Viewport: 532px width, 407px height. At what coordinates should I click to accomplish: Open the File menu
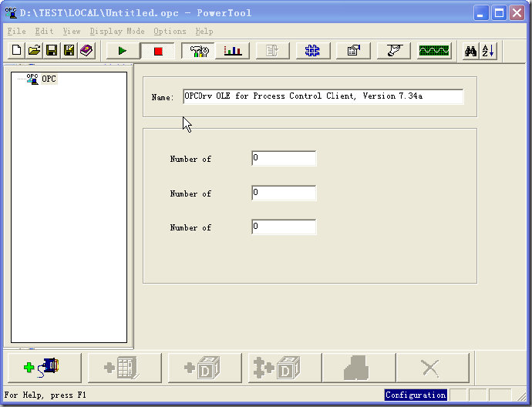point(17,31)
